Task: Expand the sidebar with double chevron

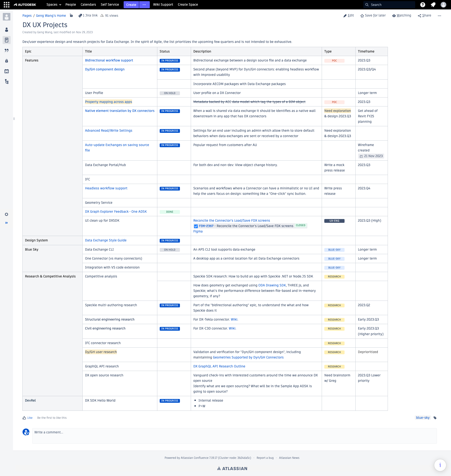Action: coord(7,223)
